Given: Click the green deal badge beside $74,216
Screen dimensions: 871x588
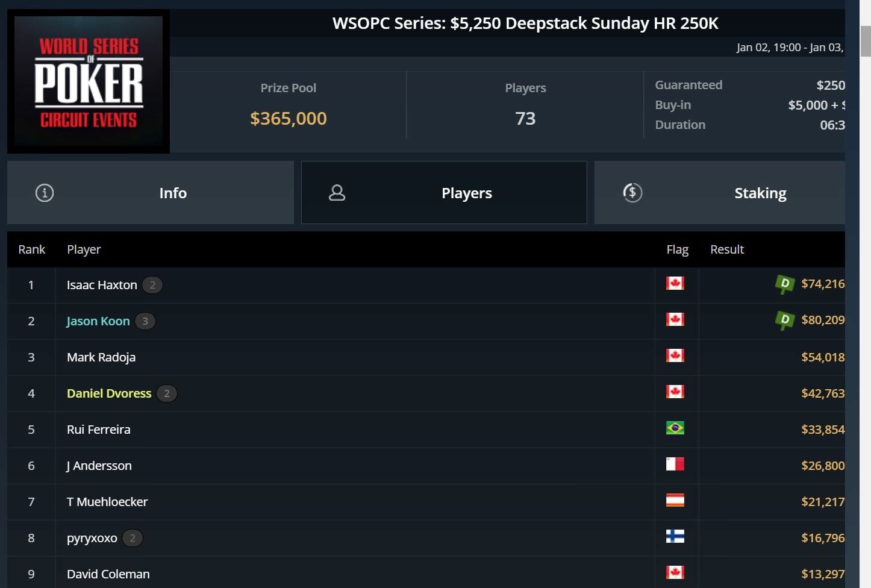Looking at the screenshot, I should coord(785,284).
